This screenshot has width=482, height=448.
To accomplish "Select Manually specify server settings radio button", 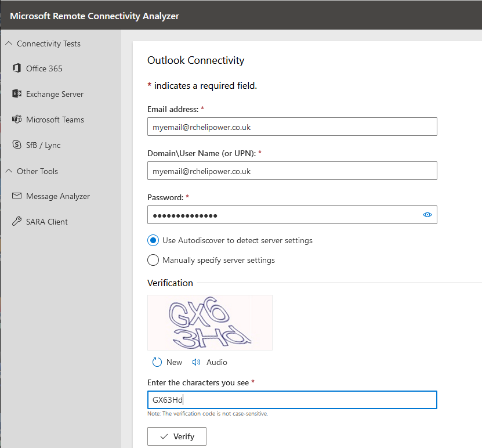I will point(153,260).
